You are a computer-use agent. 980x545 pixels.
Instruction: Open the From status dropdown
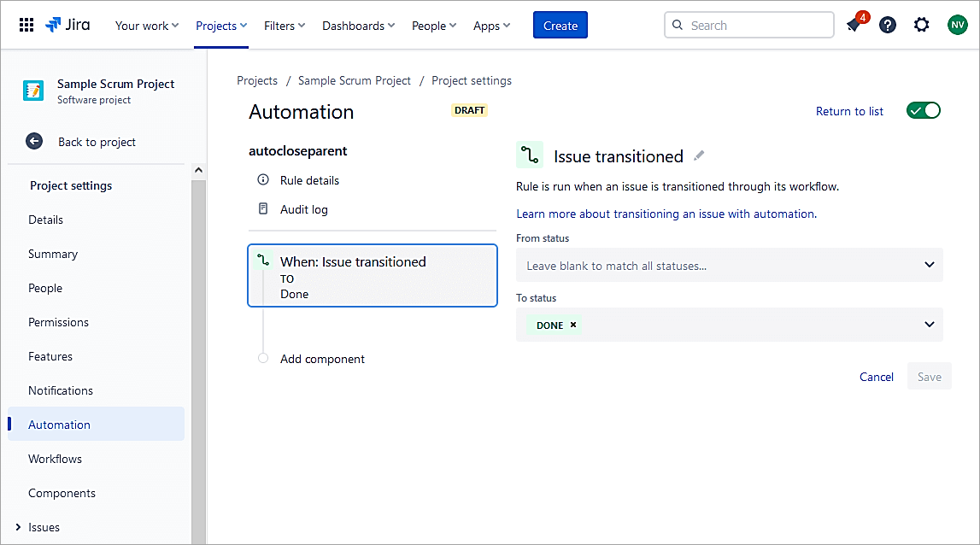[x=729, y=266]
